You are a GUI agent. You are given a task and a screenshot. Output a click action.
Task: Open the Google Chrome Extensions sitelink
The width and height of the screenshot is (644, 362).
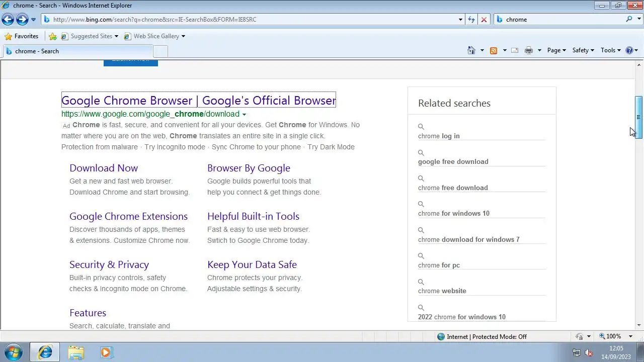tap(128, 216)
